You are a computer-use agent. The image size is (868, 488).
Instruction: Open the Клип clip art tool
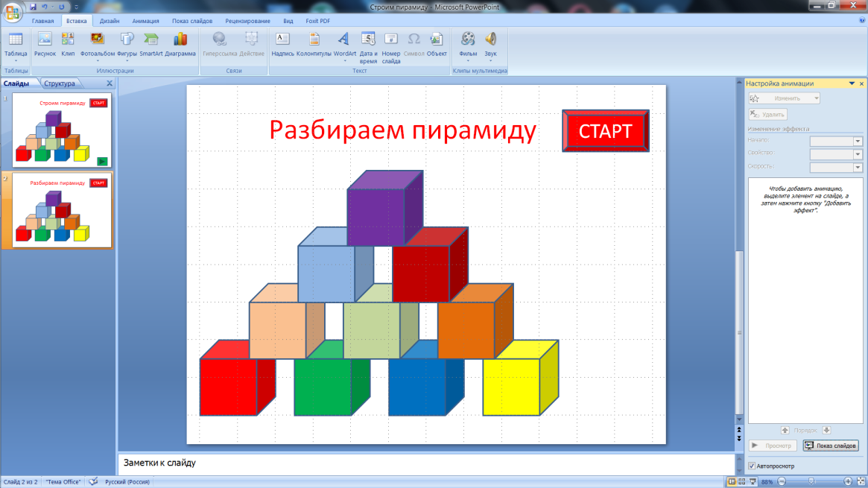(x=68, y=43)
